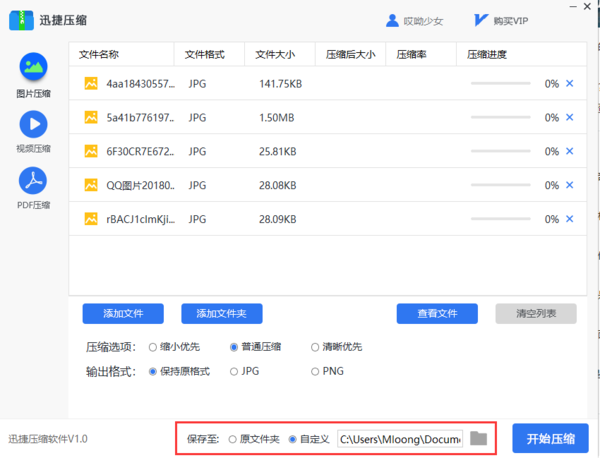600x458 pixels.
Task: Select the file name rBACJ1clmKji...
Action: 140,219
